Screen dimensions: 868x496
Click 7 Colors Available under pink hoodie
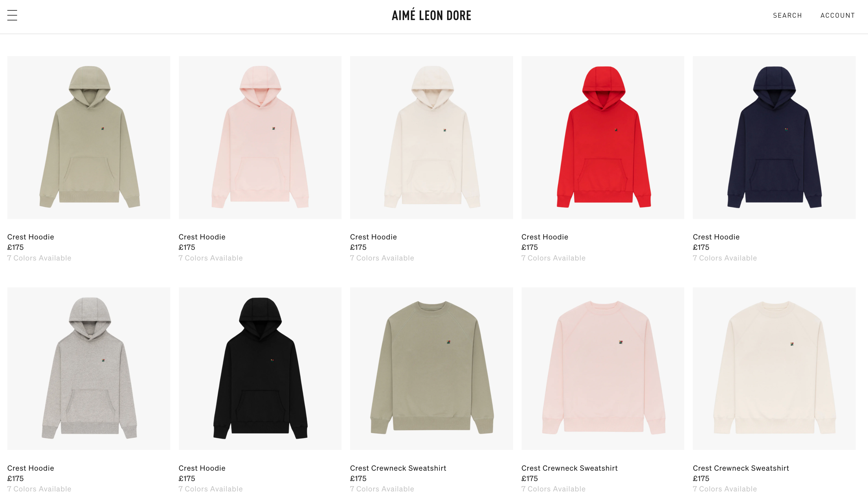click(x=211, y=258)
